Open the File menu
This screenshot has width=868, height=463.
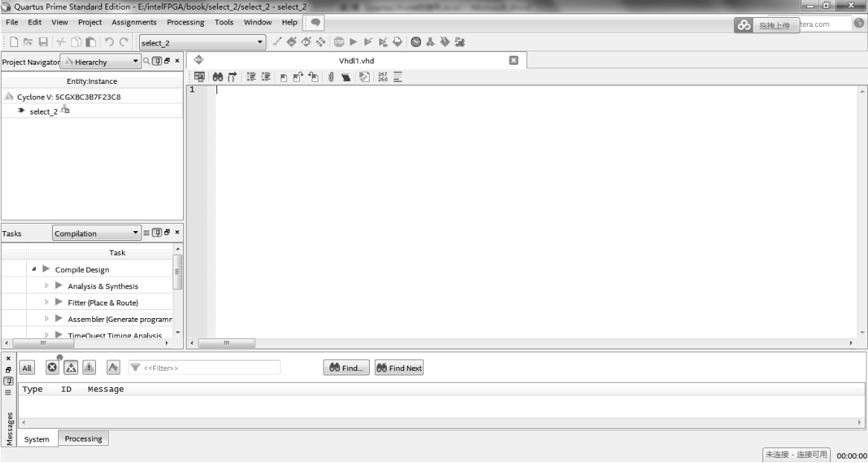12,22
